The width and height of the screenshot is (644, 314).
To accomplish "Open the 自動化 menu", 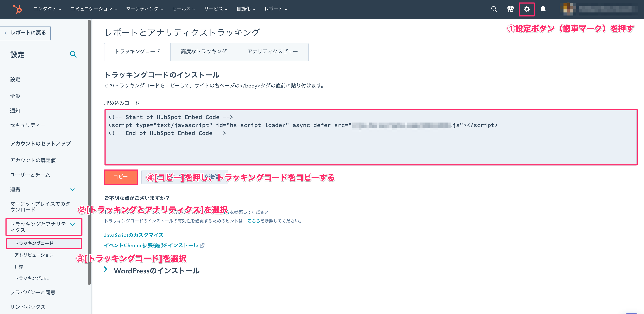I will tap(246, 9).
